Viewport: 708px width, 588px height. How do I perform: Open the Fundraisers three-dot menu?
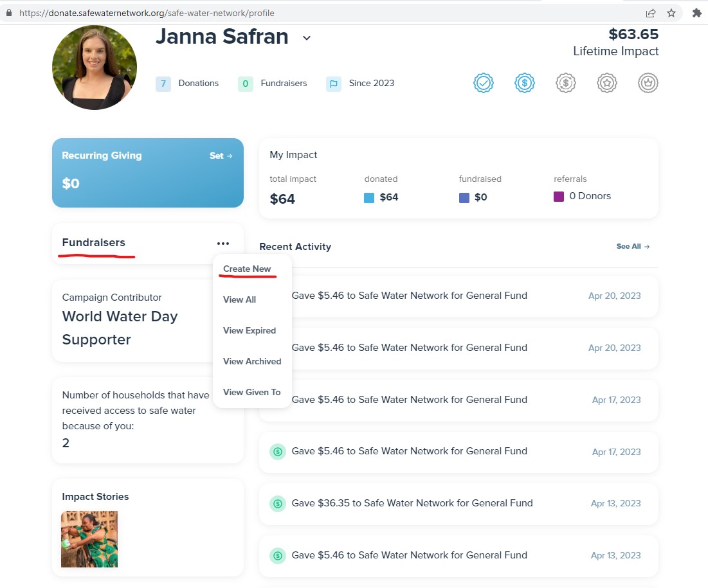(223, 243)
